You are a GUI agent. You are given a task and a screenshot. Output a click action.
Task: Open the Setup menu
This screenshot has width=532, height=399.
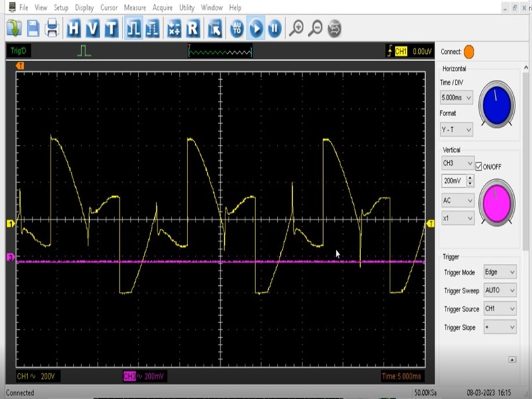click(61, 7)
